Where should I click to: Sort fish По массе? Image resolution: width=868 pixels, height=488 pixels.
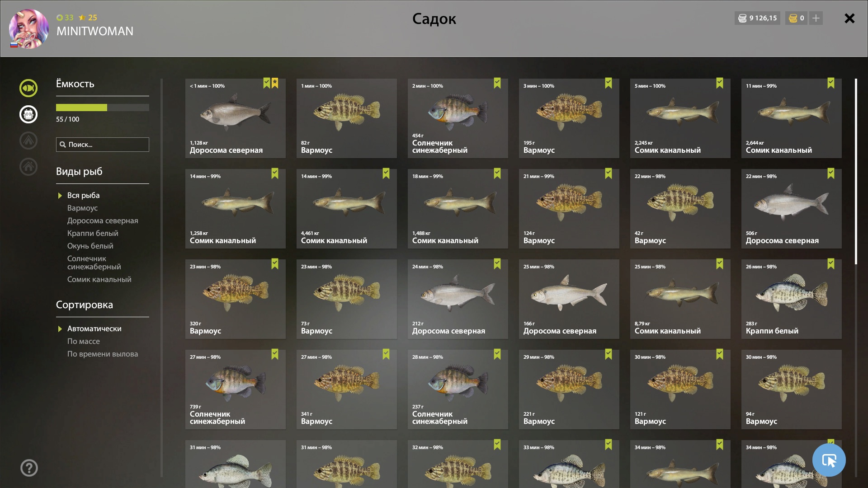click(84, 341)
